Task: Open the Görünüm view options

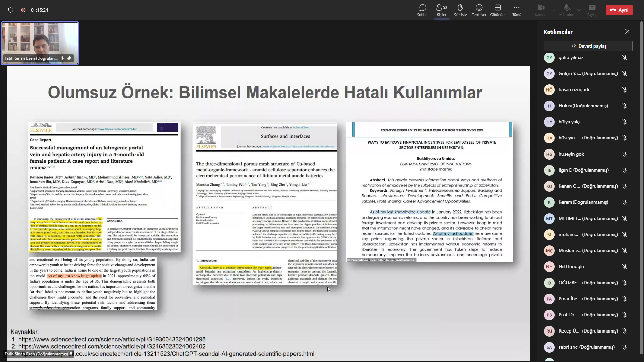Action: [498, 10]
